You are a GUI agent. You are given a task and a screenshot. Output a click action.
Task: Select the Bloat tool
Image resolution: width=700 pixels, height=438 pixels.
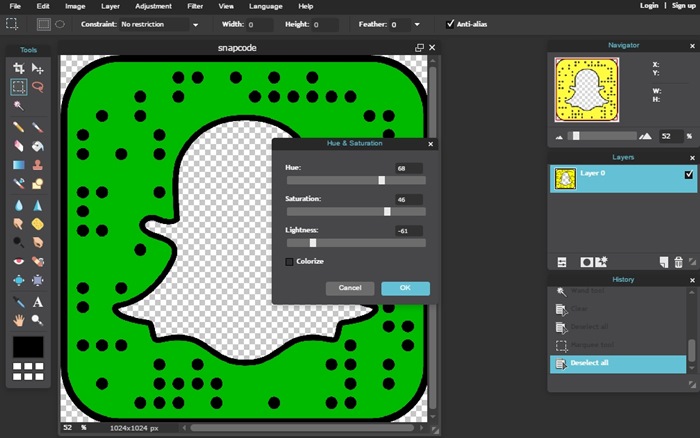(19, 280)
